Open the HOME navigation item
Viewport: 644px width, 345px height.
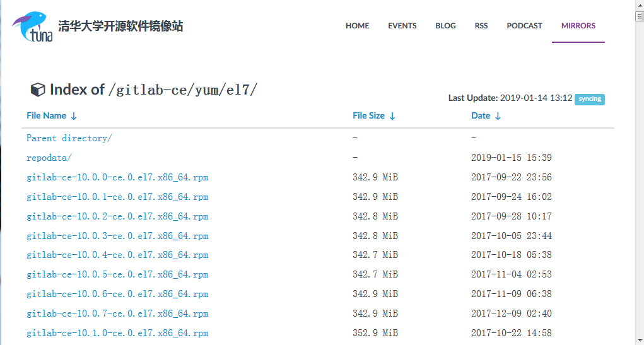[357, 26]
